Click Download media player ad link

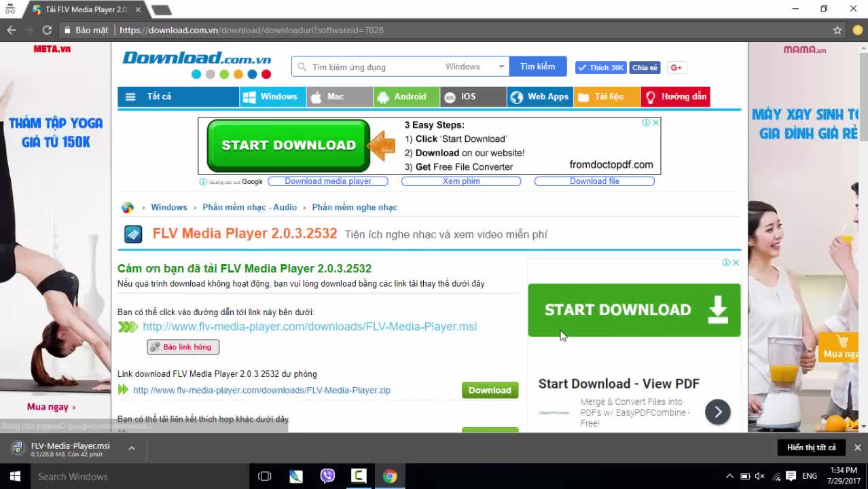pos(327,181)
